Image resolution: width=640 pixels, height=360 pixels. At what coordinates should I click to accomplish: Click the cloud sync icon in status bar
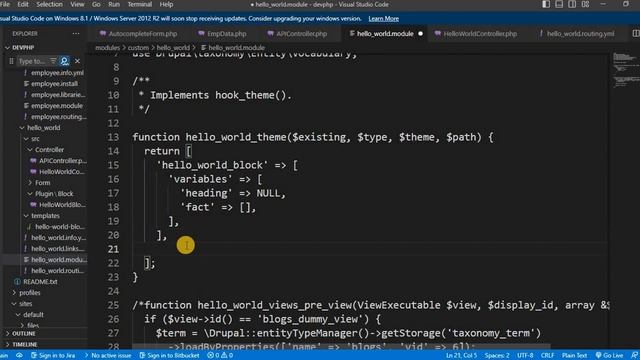click(x=19, y=356)
